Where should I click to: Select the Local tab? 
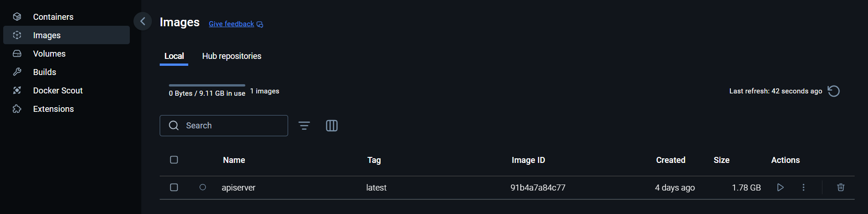pos(174,56)
